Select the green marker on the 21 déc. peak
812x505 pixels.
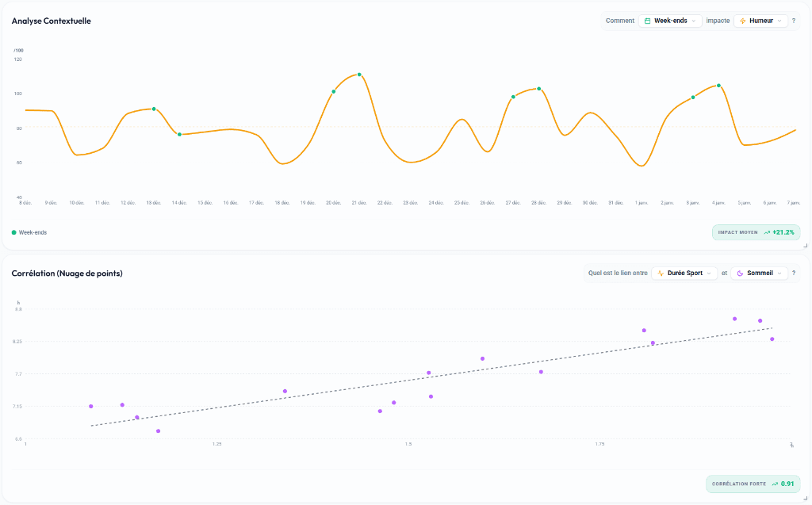tap(358, 74)
